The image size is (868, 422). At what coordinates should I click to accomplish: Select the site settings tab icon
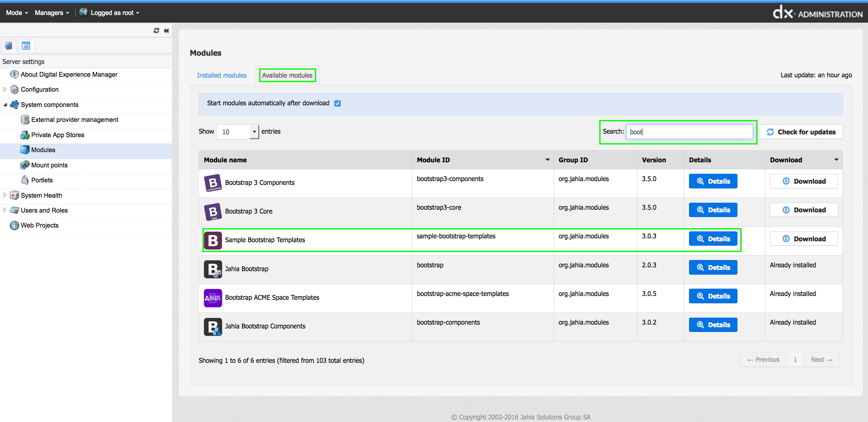click(26, 46)
